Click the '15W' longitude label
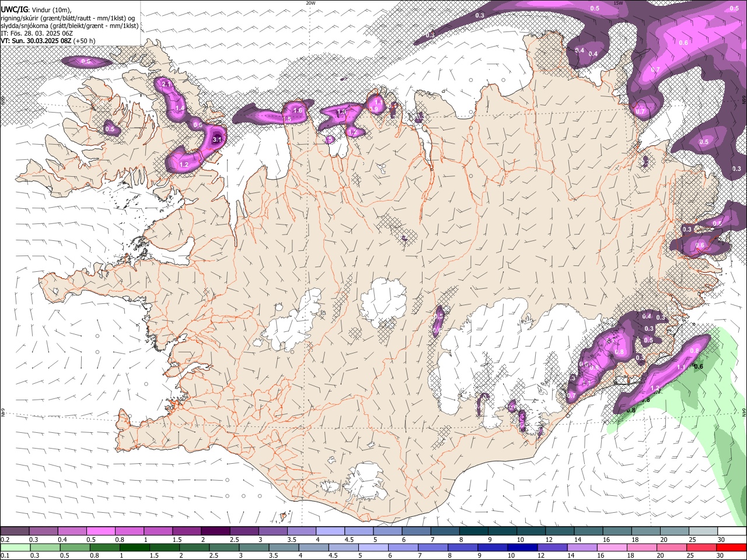 [x=618, y=3]
